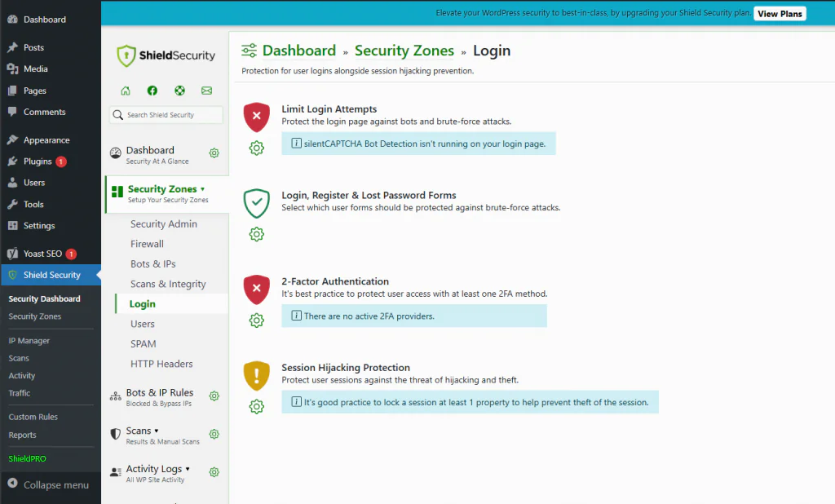Open gear settings beside Activity Logs
Image resolution: width=835 pixels, height=504 pixels.
coord(214,472)
